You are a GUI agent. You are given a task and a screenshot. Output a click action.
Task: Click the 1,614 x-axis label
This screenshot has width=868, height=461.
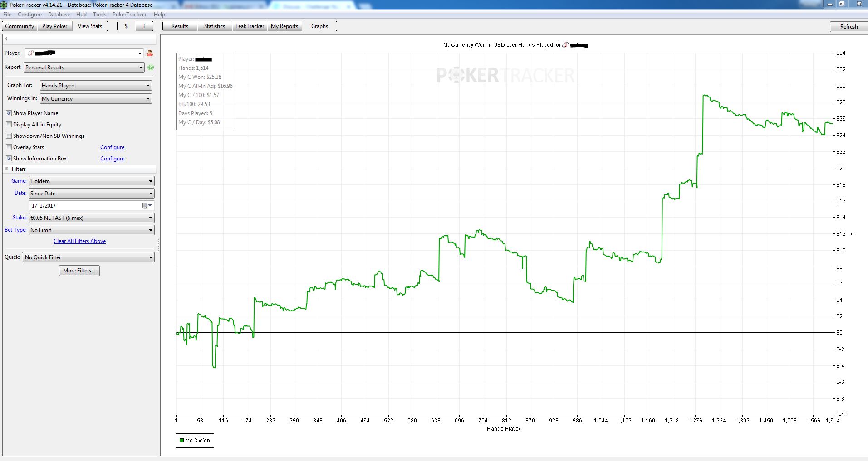tap(832, 421)
